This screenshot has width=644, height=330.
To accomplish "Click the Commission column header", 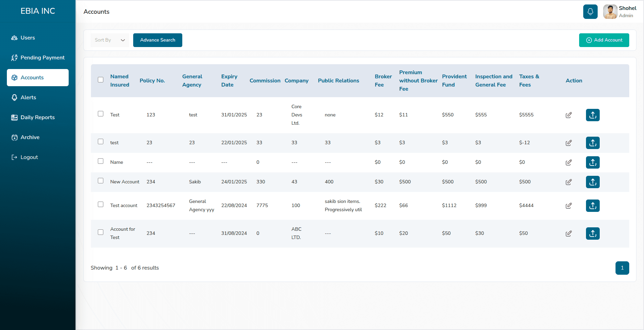I will click(x=265, y=81).
